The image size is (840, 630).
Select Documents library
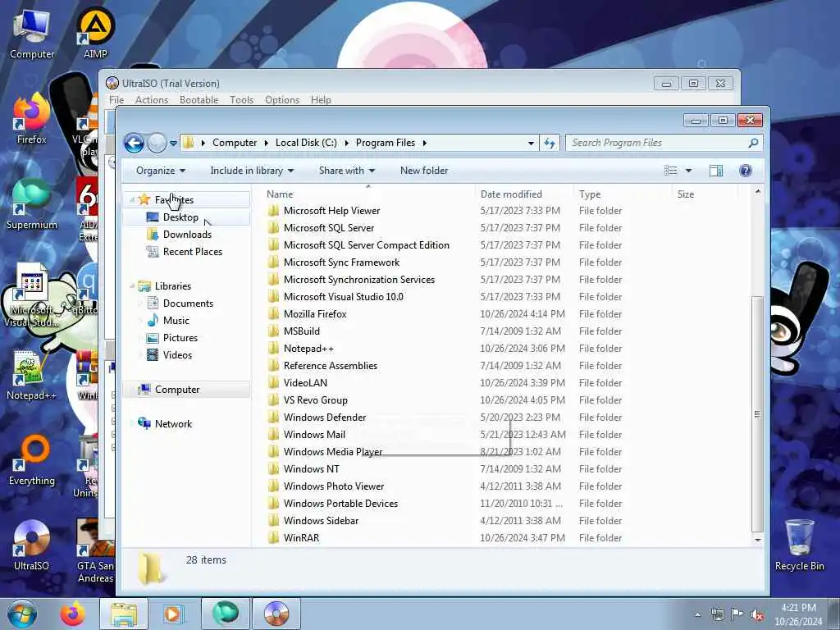(188, 304)
